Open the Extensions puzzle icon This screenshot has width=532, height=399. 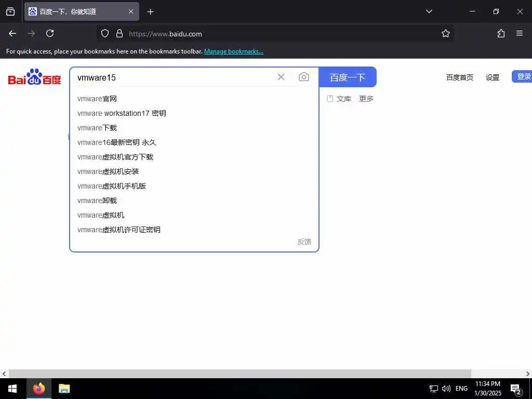click(501, 33)
